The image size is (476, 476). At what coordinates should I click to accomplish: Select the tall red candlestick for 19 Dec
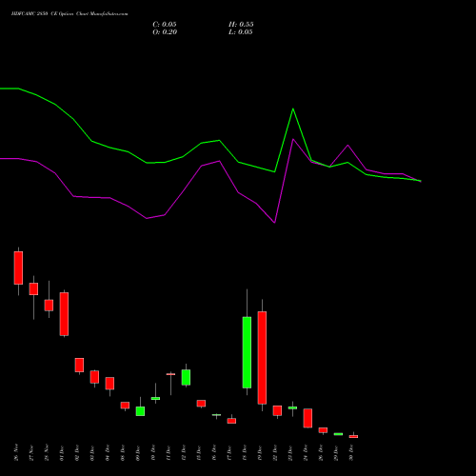click(x=262, y=358)
